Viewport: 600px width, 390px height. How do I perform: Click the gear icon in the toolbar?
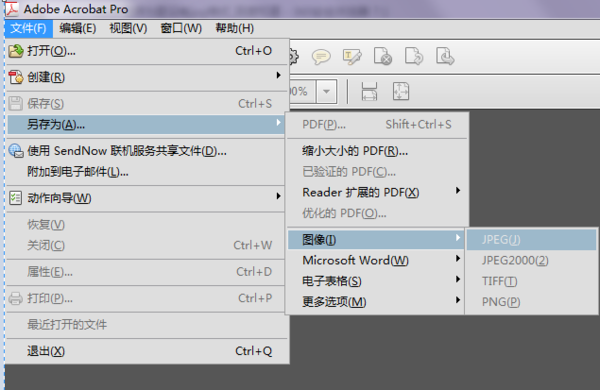coord(293,57)
